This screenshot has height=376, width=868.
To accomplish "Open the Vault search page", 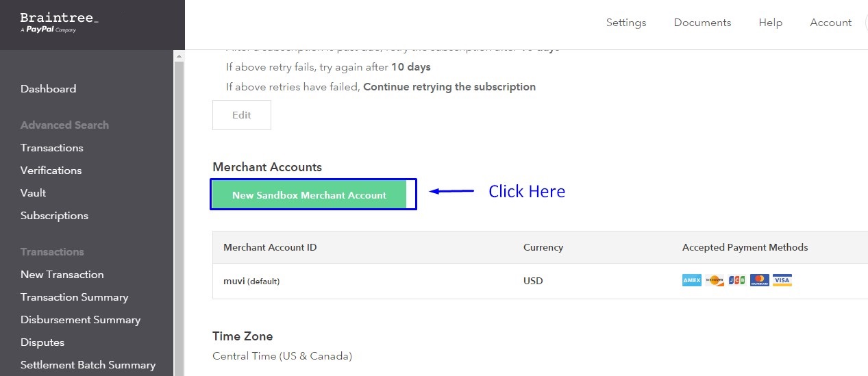I will 33,193.
